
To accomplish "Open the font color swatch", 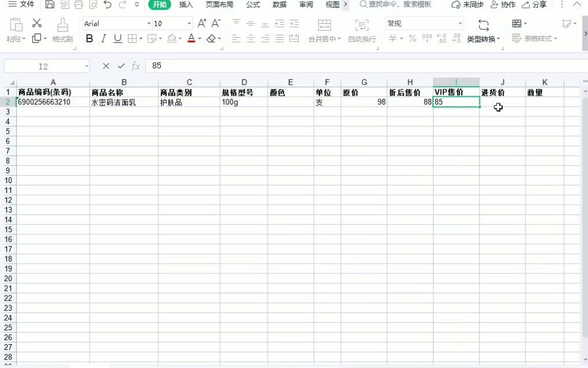I will tap(192, 38).
